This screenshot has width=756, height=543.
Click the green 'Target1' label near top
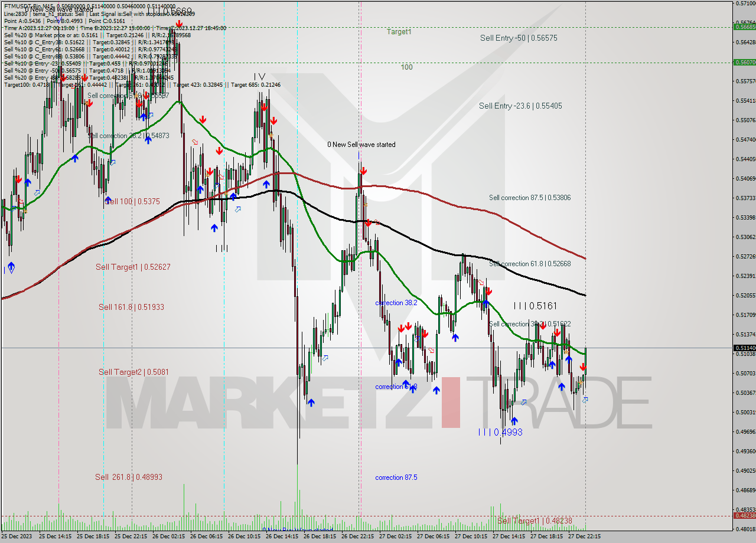pyautogui.click(x=399, y=32)
